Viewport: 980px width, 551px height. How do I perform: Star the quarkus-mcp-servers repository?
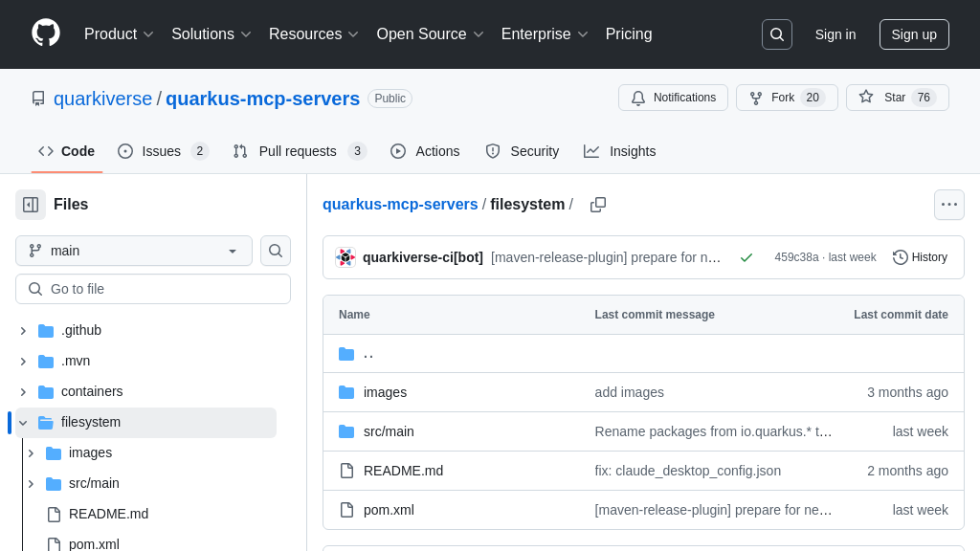[897, 98]
